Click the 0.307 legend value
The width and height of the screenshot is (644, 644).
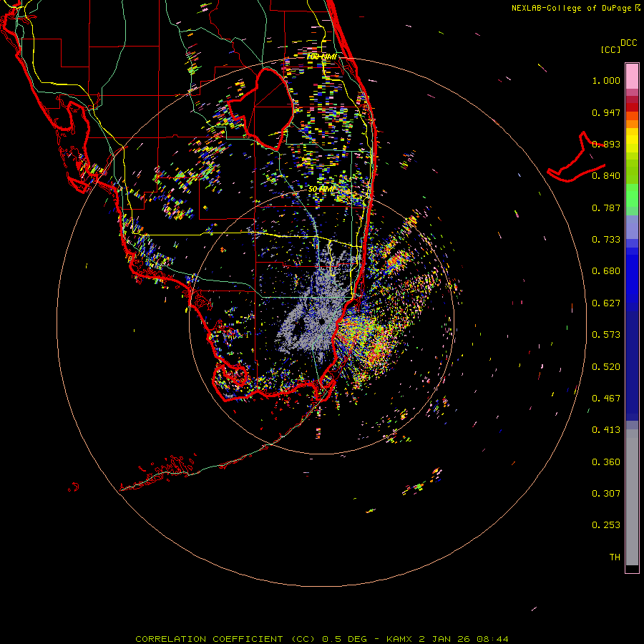[606, 494]
